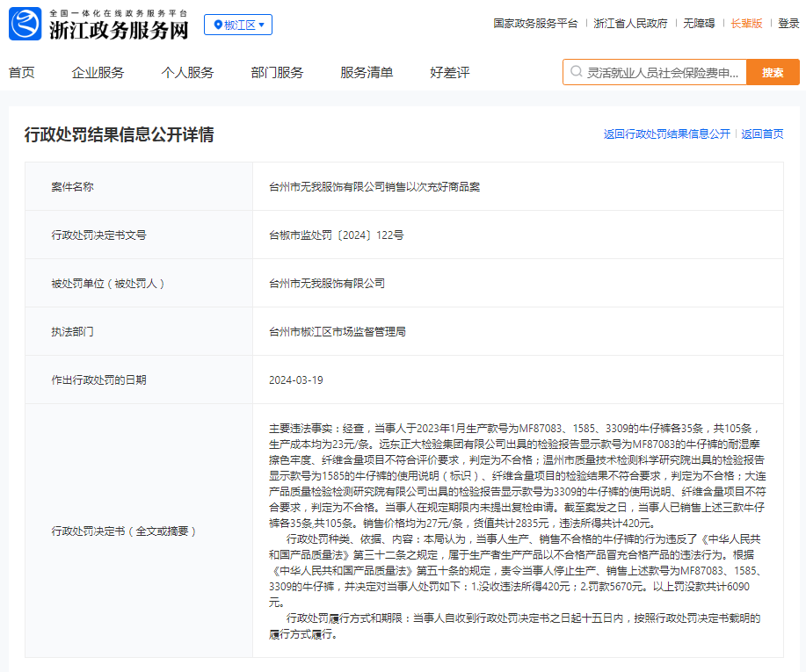Open 无障碍 accessibility link
Viewport: 806px width, 672px height.
click(x=699, y=24)
